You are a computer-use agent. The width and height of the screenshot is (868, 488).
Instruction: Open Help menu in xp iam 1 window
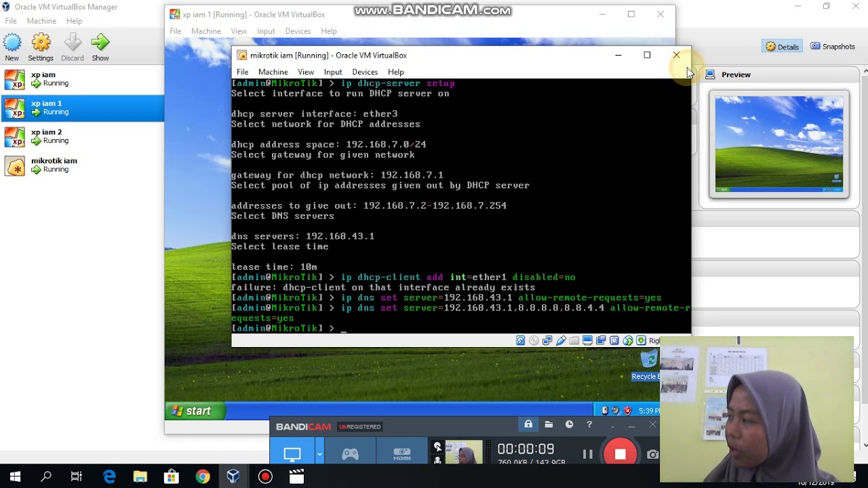[329, 31]
